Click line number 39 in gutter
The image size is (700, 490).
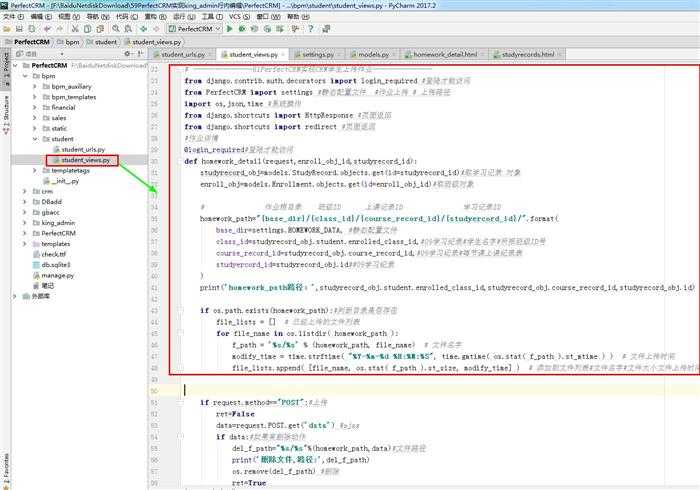tap(154, 264)
